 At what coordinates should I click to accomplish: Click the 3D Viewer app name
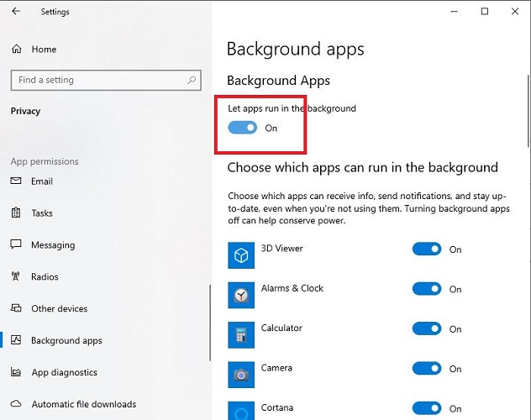pos(281,248)
